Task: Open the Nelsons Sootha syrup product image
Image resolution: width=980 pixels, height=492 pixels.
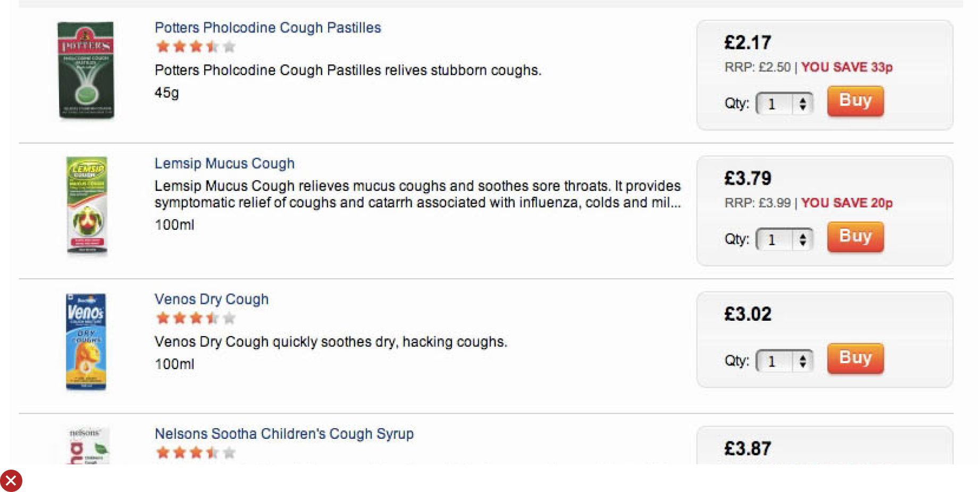Action: coord(88,446)
